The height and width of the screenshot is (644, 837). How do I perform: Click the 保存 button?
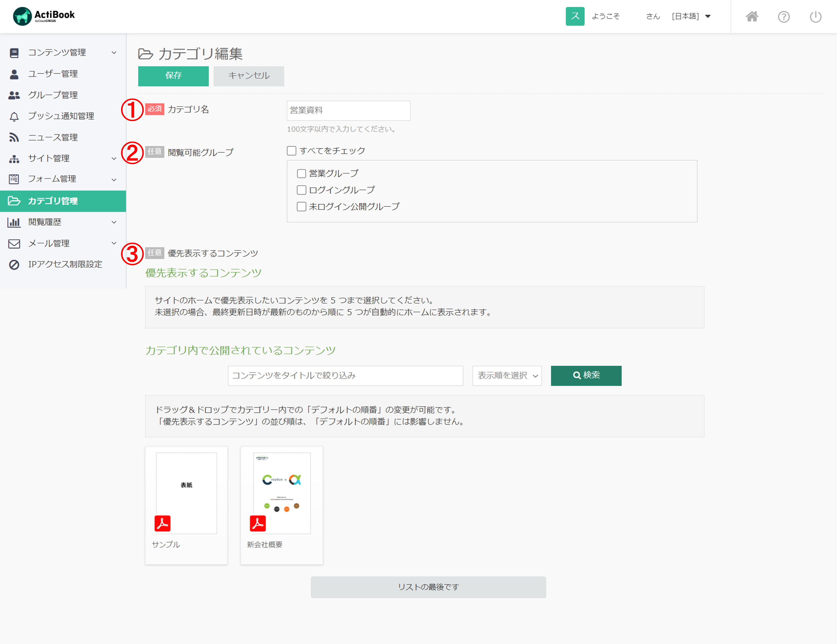(173, 76)
